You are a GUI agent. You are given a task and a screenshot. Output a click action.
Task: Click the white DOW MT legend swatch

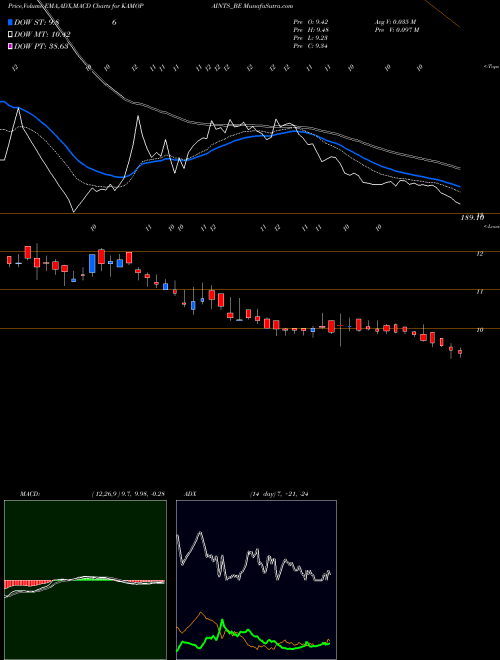[10, 34]
